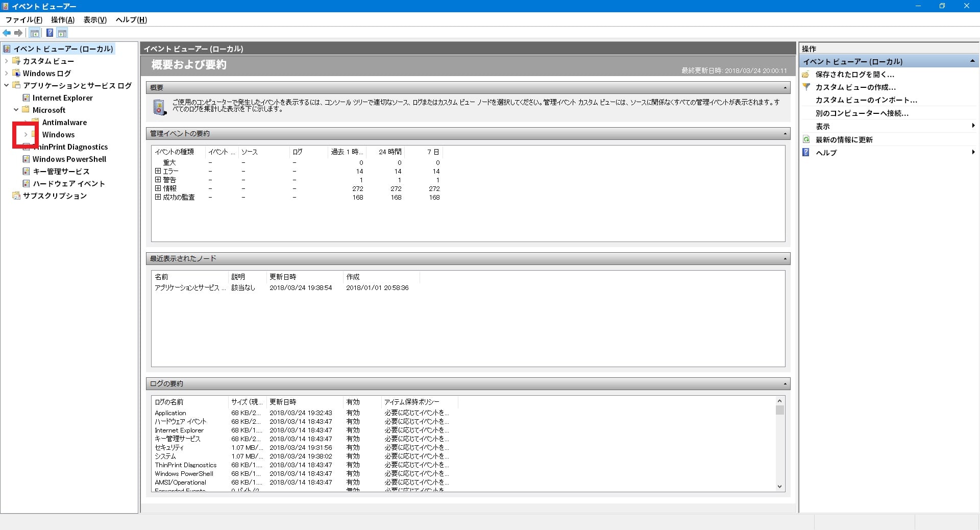Click the 更新日時 column header in recent nodes
The height and width of the screenshot is (530, 980).
(305, 277)
